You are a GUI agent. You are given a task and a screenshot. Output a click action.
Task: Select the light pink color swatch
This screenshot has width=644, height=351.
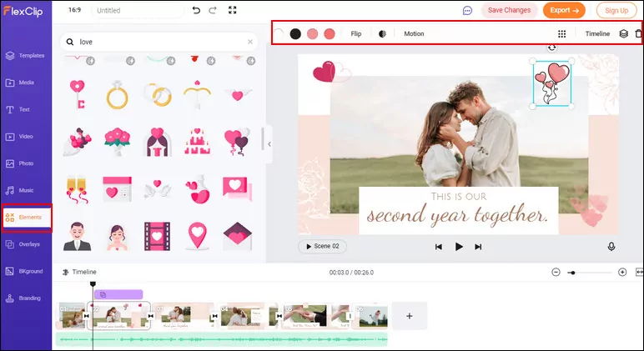(313, 33)
